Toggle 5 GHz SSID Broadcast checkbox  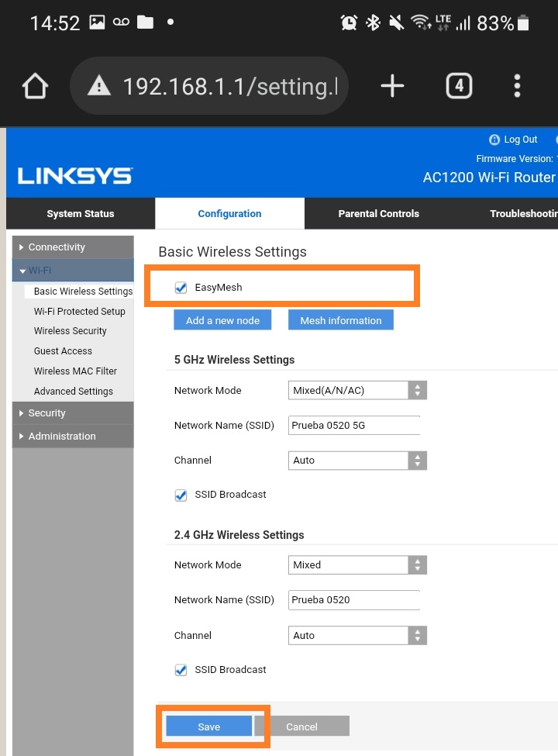coord(181,495)
